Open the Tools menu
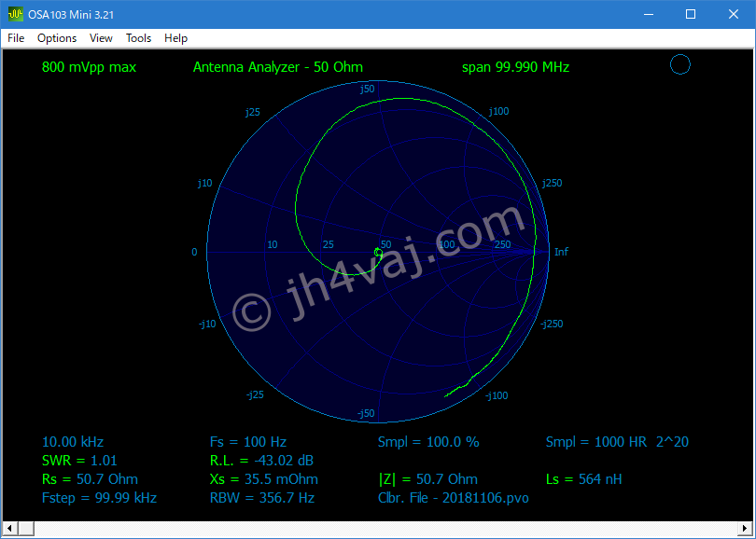The image size is (756, 539). pos(138,38)
